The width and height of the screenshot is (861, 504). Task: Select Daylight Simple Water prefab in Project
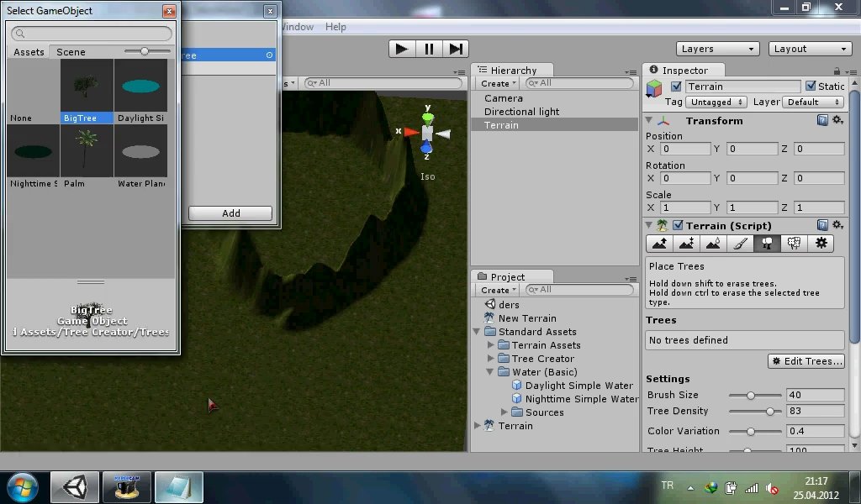click(x=573, y=386)
